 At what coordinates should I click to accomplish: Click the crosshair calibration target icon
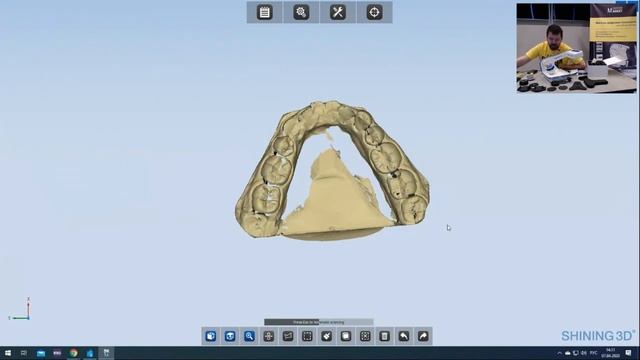coord(374,12)
